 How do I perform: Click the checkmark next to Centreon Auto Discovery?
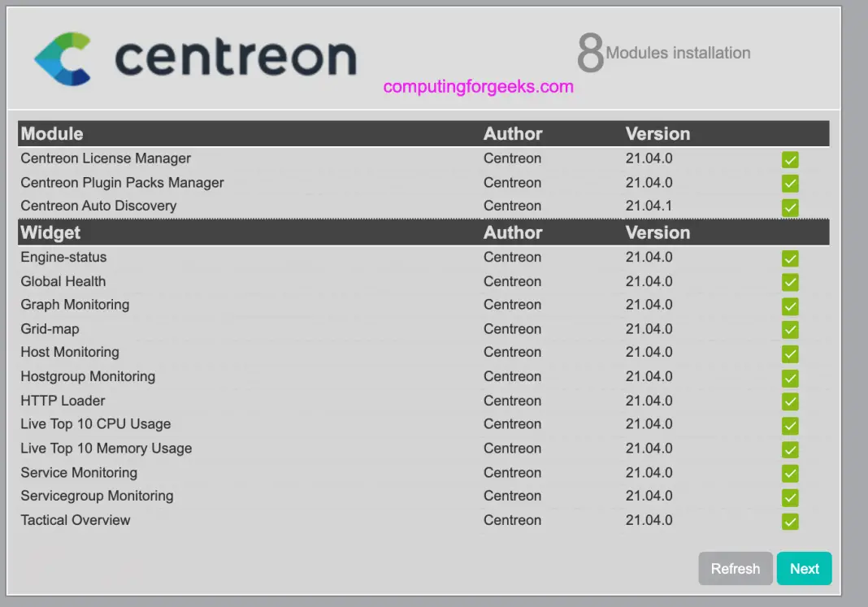pyautogui.click(x=790, y=206)
